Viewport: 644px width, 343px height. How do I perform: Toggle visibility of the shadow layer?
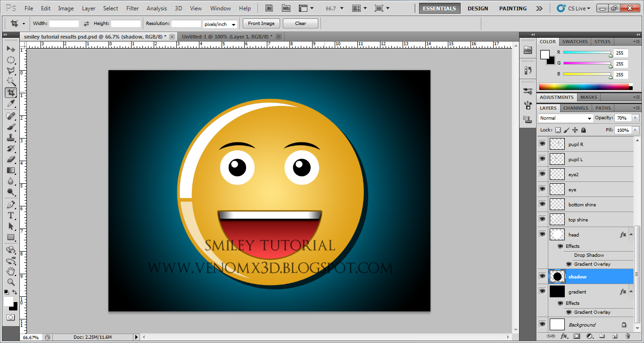542,276
